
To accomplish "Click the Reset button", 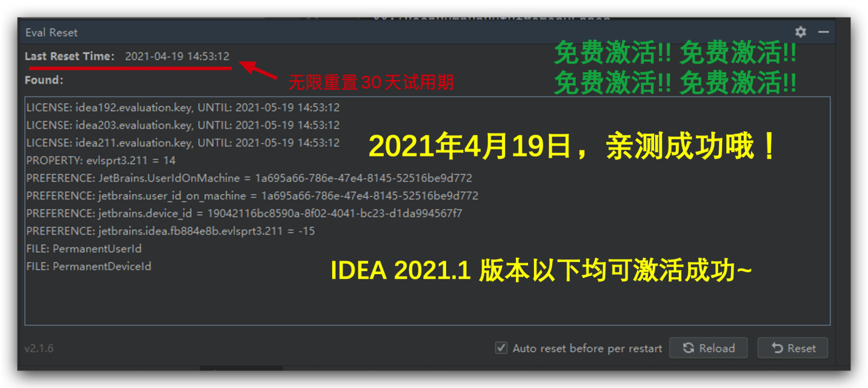I will pyautogui.click(x=793, y=348).
